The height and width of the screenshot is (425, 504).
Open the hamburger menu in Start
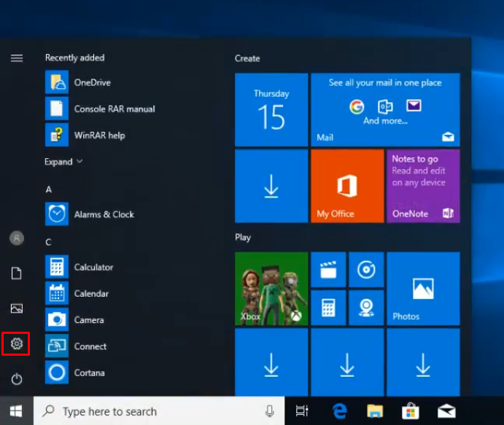coord(17,58)
